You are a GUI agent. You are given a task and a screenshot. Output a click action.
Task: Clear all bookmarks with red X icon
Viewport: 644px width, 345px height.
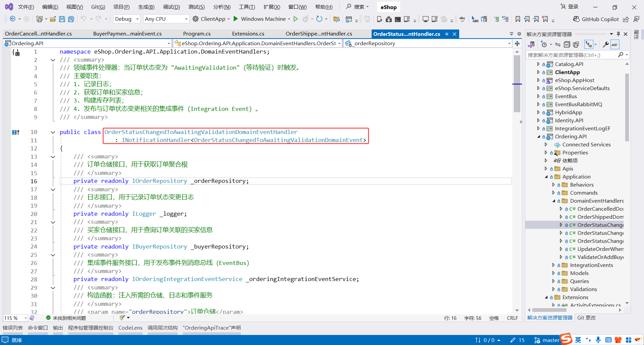(x=545, y=19)
